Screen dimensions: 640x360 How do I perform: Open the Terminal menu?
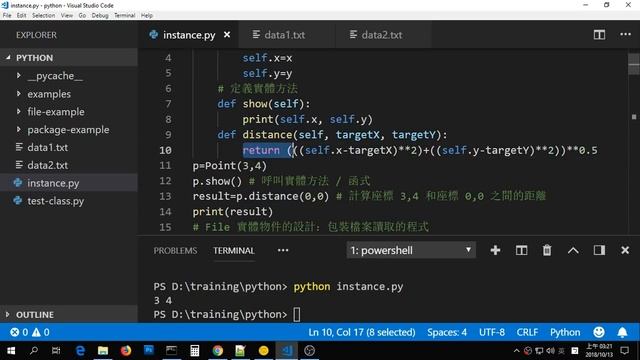pyautogui.click(x=124, y=16)
